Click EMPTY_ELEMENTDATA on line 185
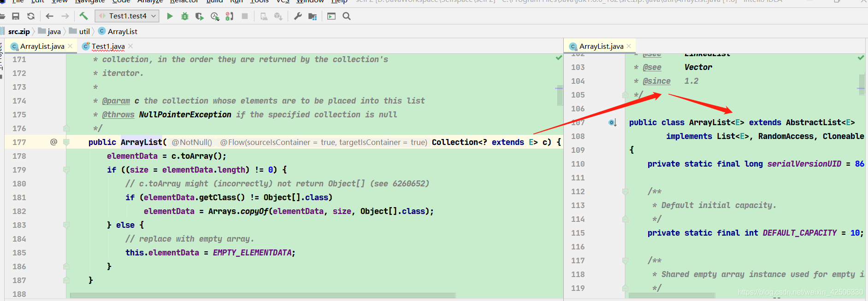 [252, 253]
